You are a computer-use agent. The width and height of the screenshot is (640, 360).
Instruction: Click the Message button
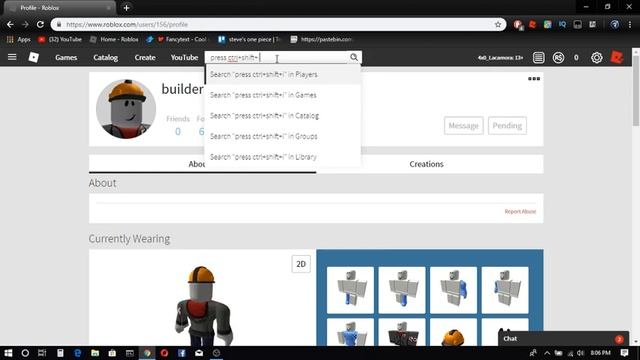pos(464,126)
